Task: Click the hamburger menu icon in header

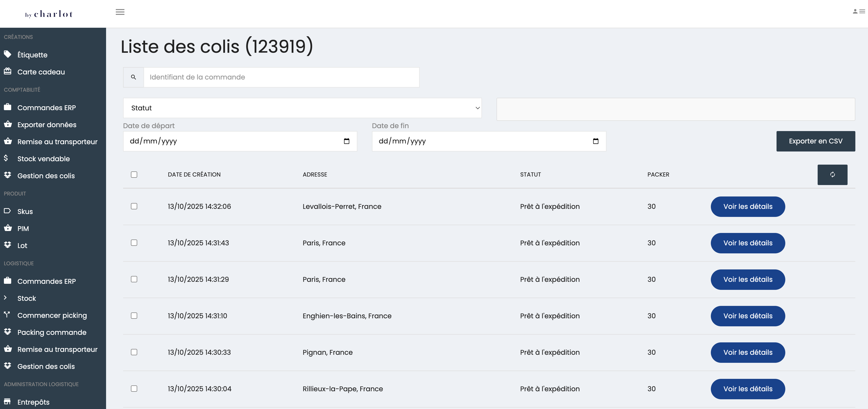Action: (x=120, y=12)
